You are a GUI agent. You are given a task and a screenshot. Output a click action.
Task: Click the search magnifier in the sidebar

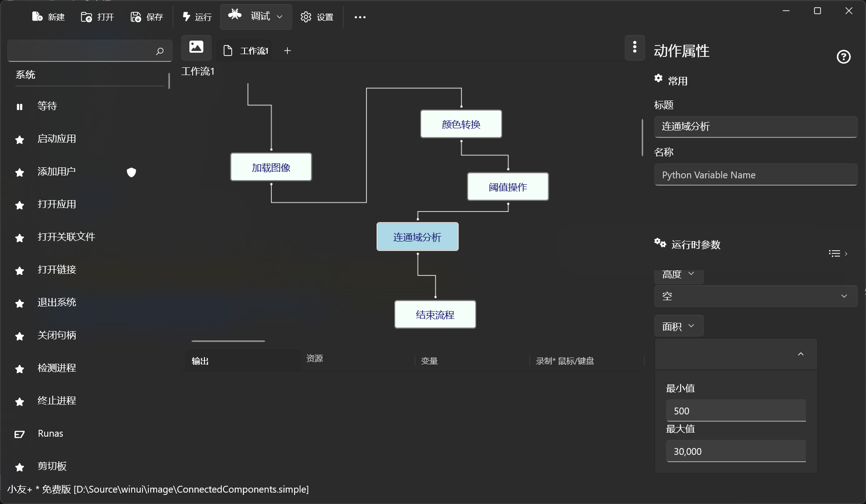tap(160, 51)
